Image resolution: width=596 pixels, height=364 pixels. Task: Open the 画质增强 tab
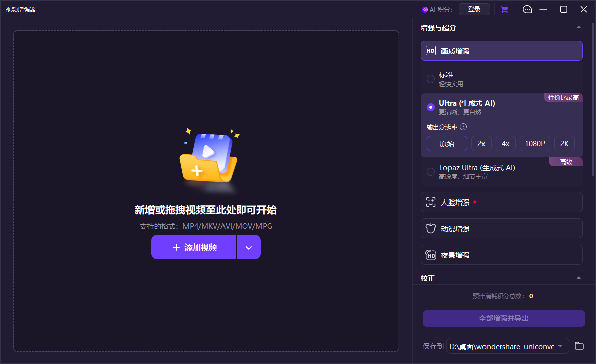[501, 51]
